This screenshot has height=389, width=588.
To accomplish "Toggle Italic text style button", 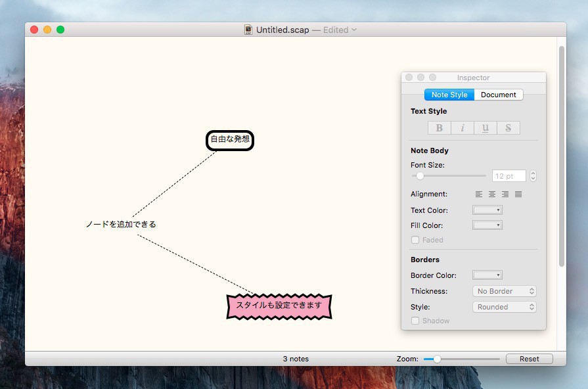I will (463, 128).
